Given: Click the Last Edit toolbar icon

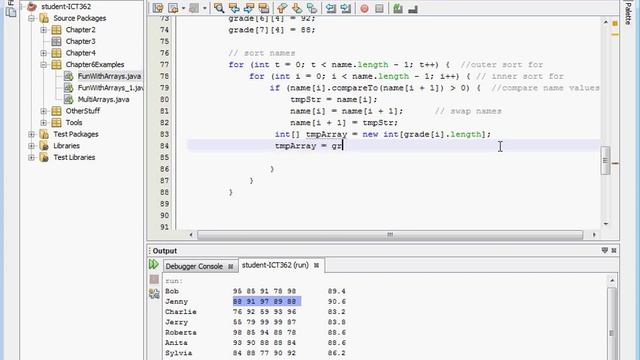Looking at the screenshot, I should [x=158, y=8].
